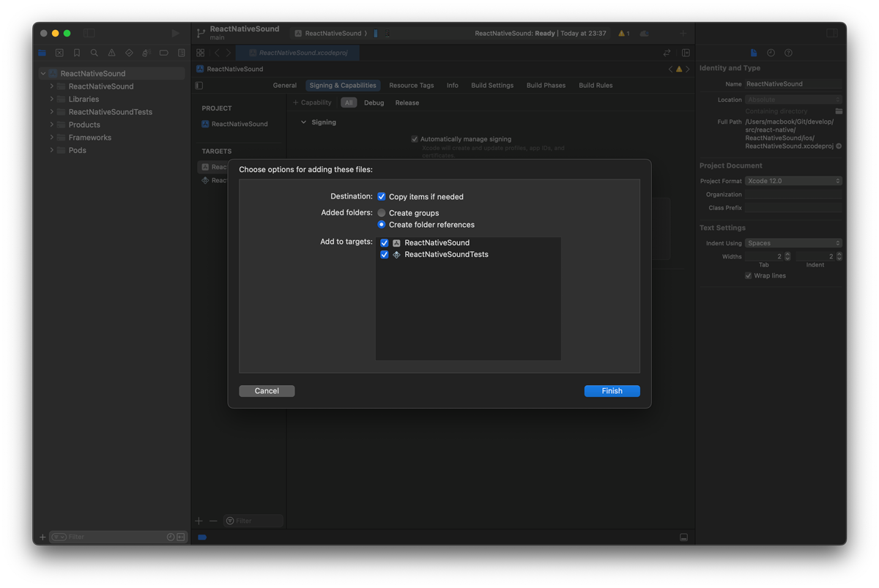Click the code review arrows icon
This screenshot has width=879, height=588.
point(667,53)
